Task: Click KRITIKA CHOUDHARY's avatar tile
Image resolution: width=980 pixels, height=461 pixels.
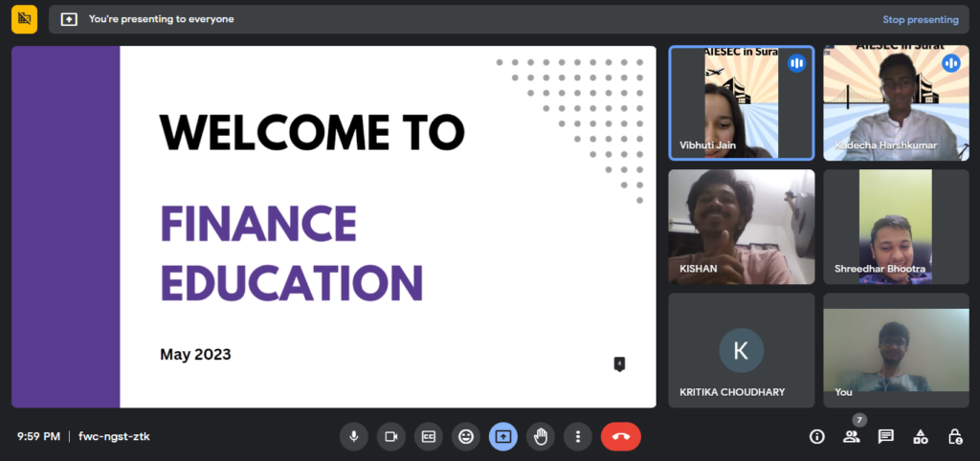Action: 741,350
